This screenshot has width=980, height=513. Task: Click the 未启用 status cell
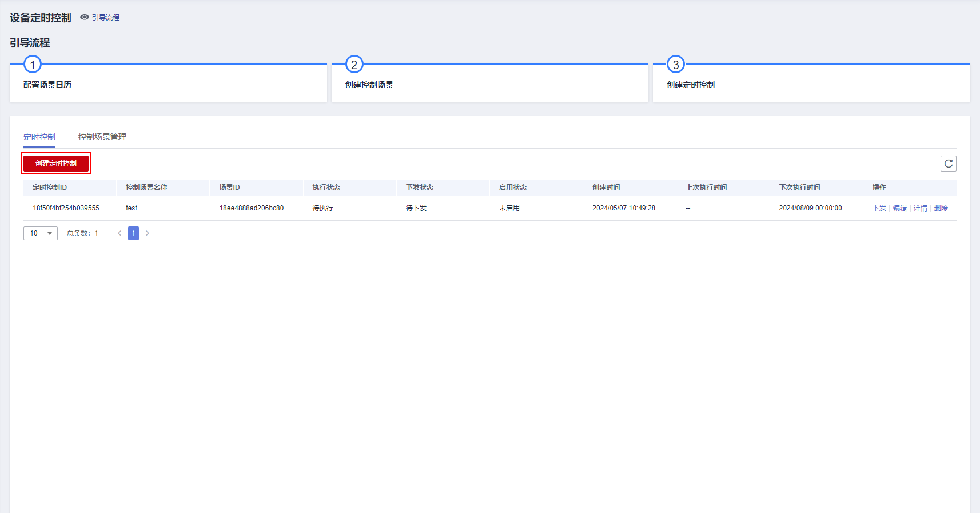click(x=509, y=208)
